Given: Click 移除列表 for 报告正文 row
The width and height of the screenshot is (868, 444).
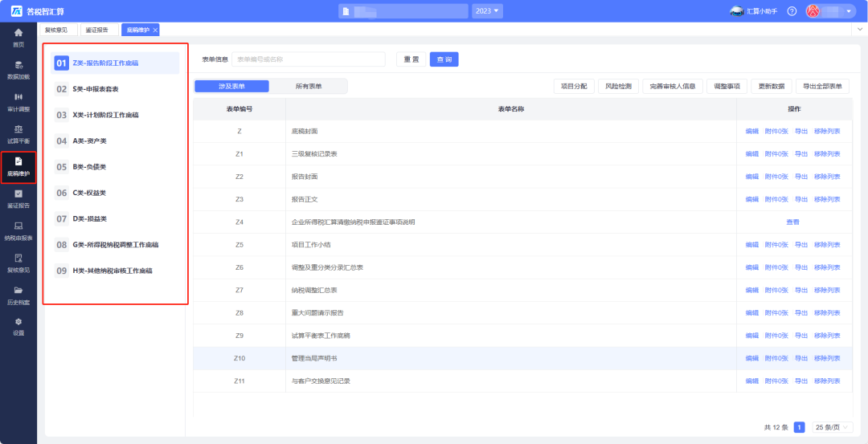Looking at the screenshot, I should click(x=827, y=199).
